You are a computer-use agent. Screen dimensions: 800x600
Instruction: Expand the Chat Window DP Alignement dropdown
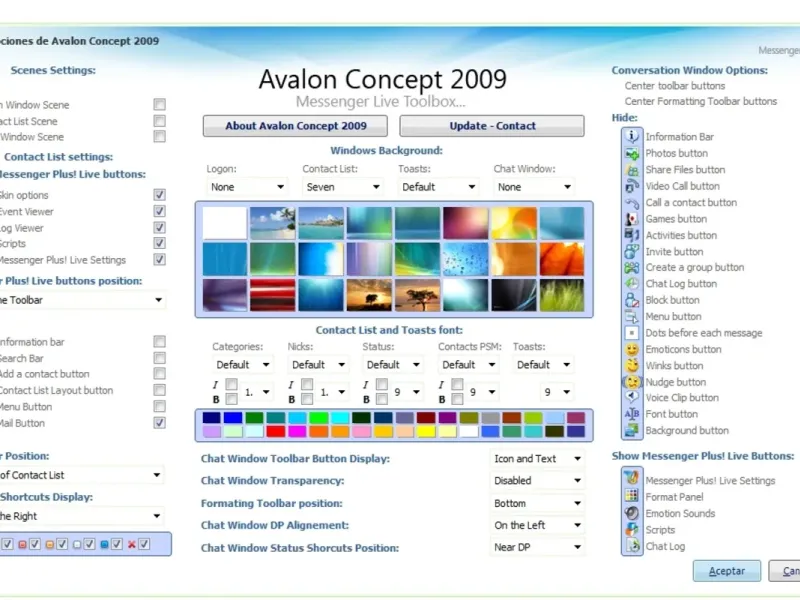(x=537, y=525)
